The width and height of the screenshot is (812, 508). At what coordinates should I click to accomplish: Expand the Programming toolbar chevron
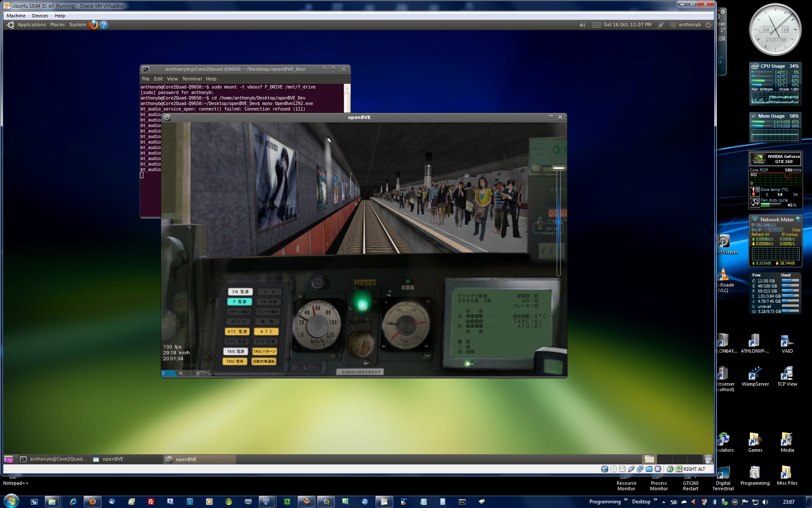tap(626, 500)
